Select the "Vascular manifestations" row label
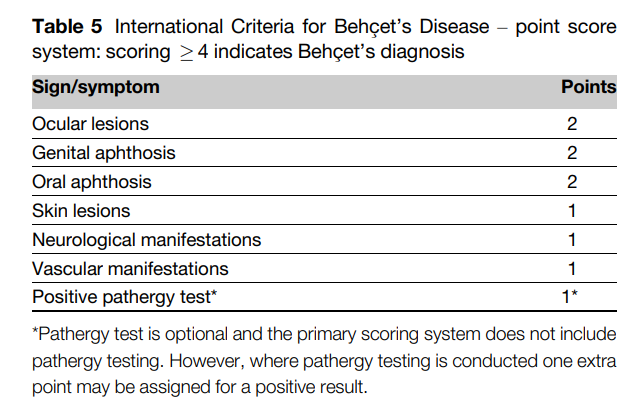Viewport: 634px width, 410px height. coord(130,269)
